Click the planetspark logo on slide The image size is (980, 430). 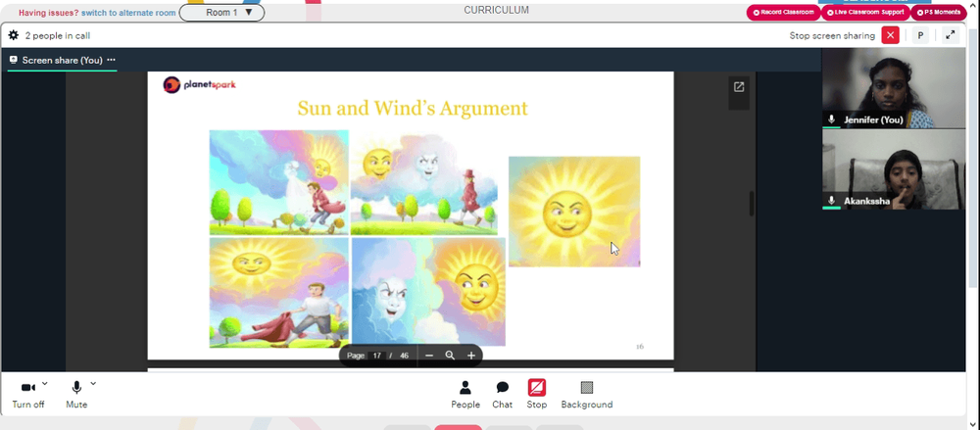pos(199,84)
